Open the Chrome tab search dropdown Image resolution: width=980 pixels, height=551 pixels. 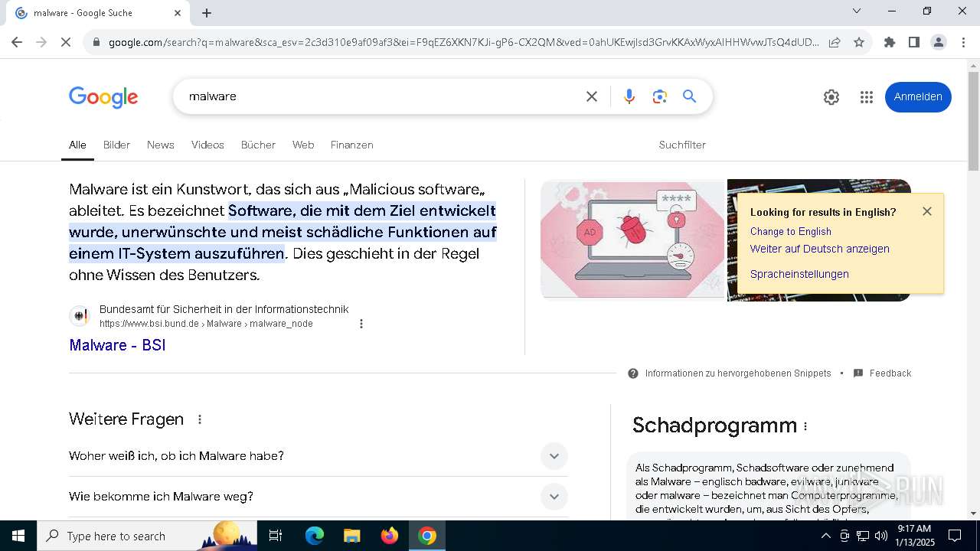click(857, 11)
